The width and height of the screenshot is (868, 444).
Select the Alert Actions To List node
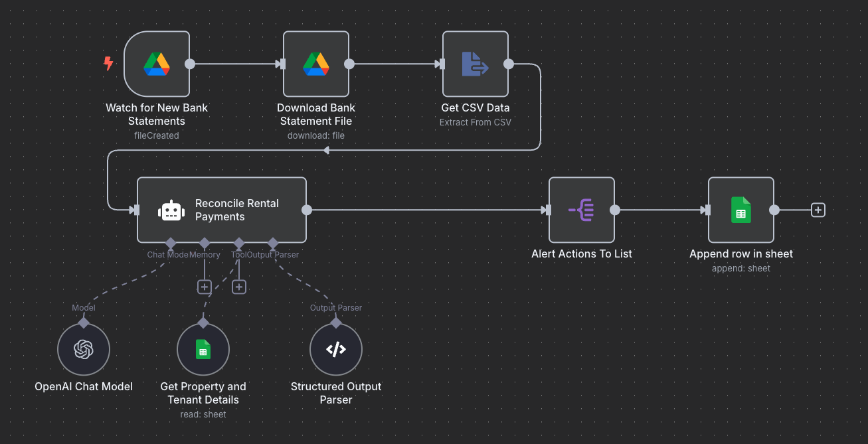pyautogui.click(x=582, y=210)
